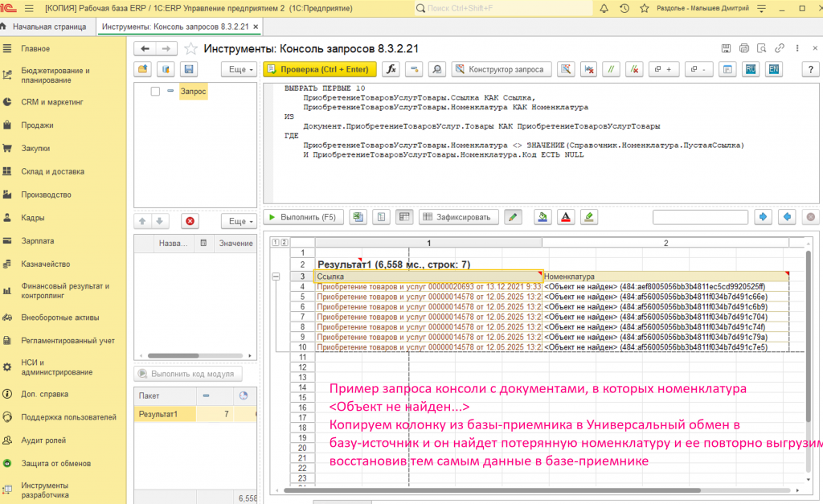823x504 pixels.
Task: Open the hamburger sections menu
Action: [29, 8]
